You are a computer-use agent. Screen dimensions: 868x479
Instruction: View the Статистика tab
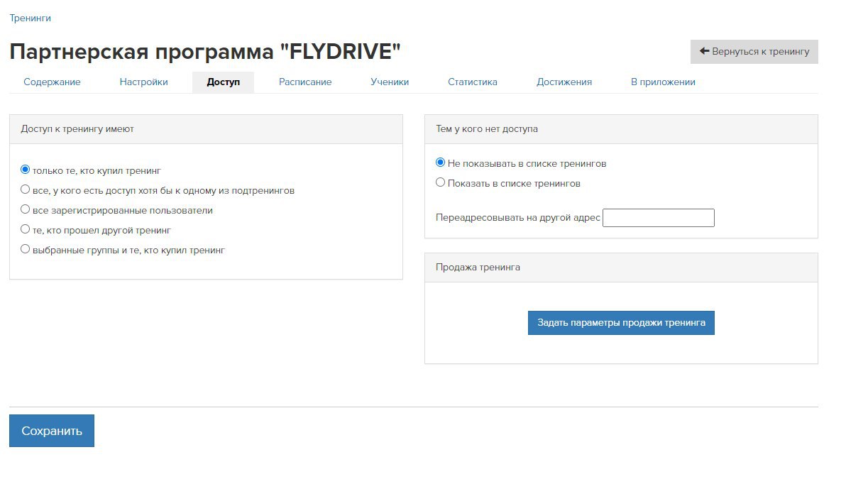473,82
